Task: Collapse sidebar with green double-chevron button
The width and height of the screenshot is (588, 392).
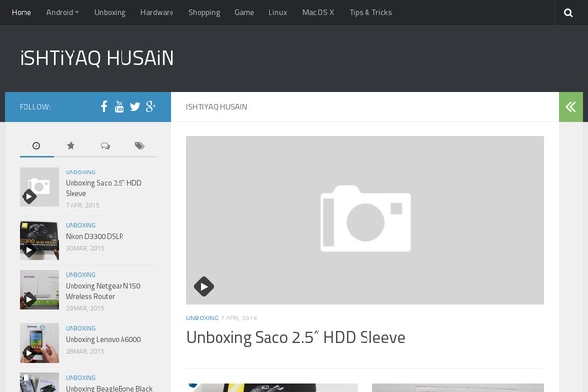Action: (570, 107)
